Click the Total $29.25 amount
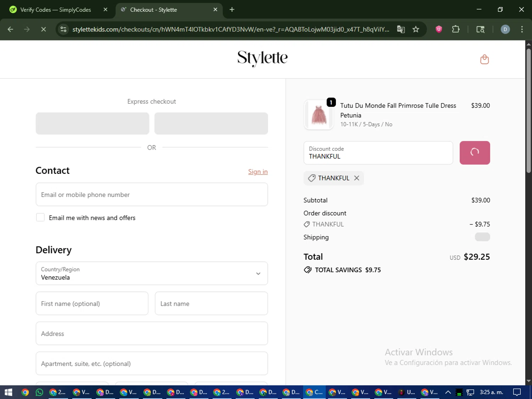Image resolution: width=532 pixels, height=399 pixels. 477,257
